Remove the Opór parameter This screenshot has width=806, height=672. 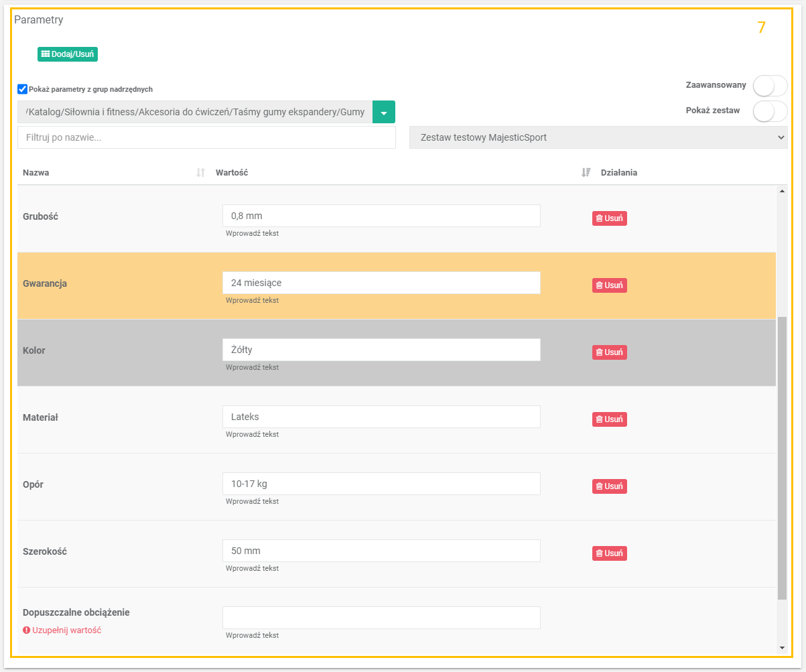(x=609, y=486)
